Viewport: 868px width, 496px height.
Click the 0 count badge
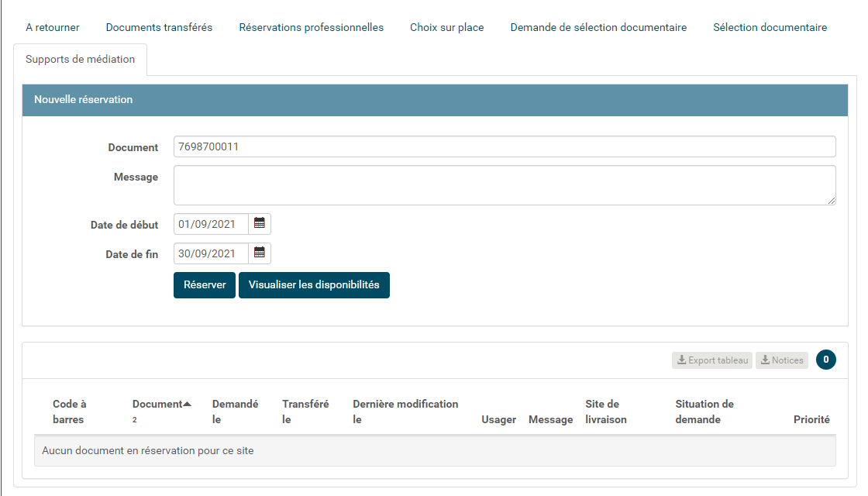[826, 360]
